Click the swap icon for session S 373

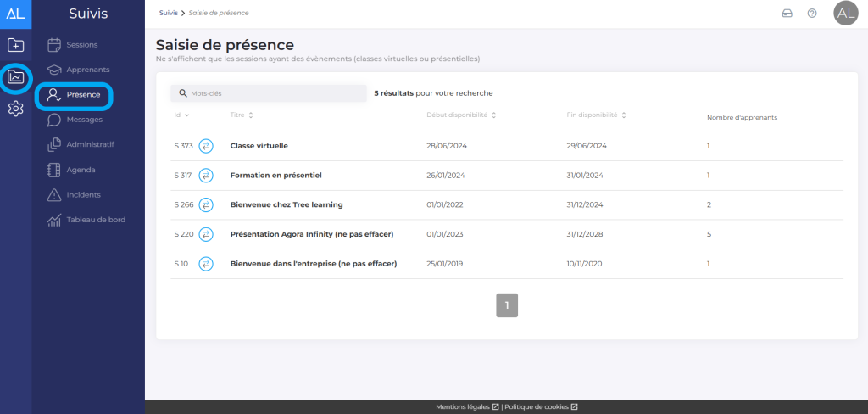(x=206, y=146)
